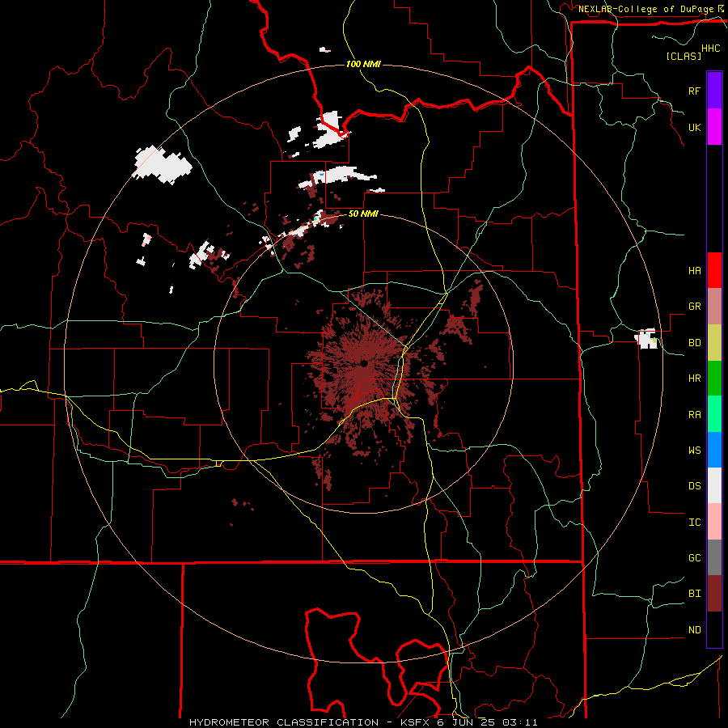Click the GR legend label
This screenshot has width=728, height=728.
click(695, 307)
